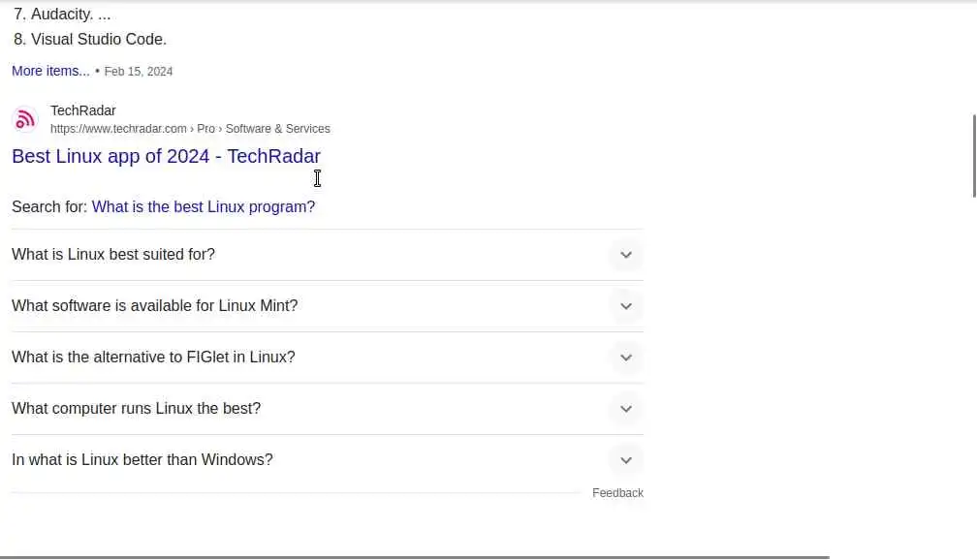Click chevron beside the FIGlet alternative question

(626, 358)
